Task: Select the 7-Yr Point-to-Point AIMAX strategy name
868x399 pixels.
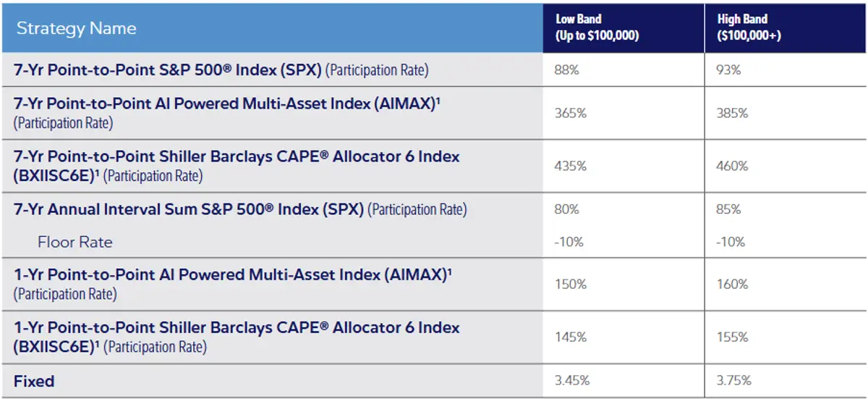Action: pos(227,104)
